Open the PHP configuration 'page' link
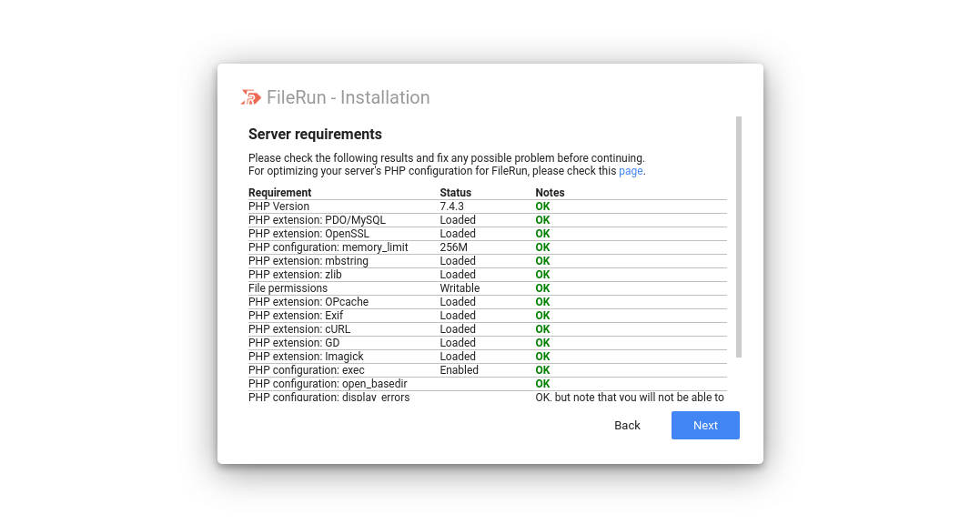This screenshot has width=980, height=524. tap(631, 171)
